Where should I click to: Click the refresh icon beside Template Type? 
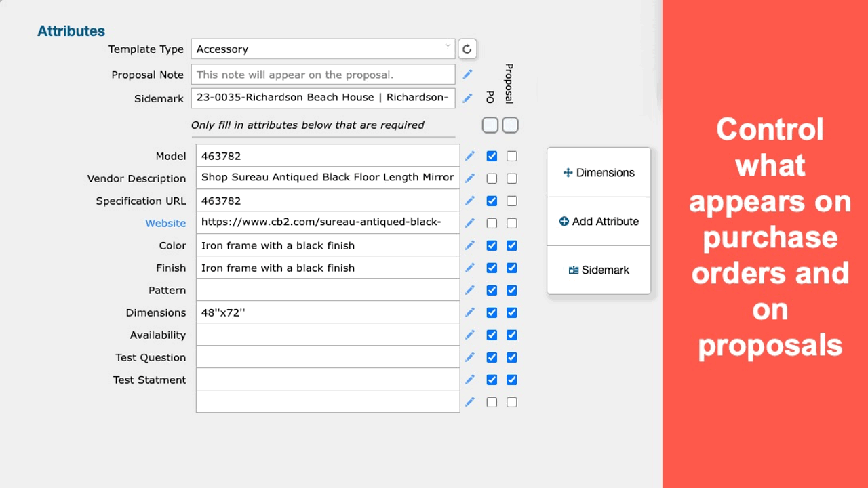467,49
